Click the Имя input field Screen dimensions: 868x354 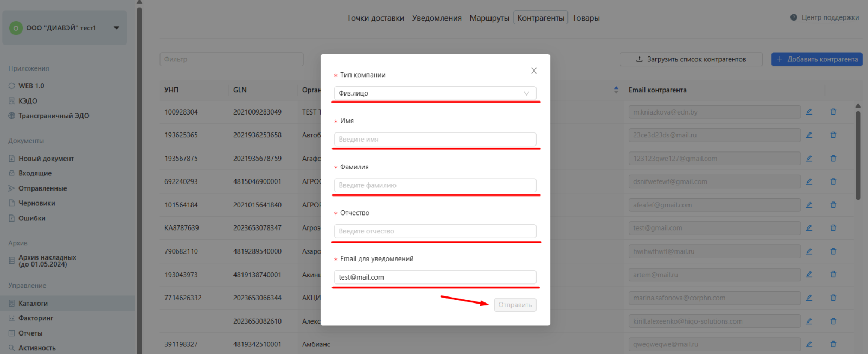pos(435,140)
